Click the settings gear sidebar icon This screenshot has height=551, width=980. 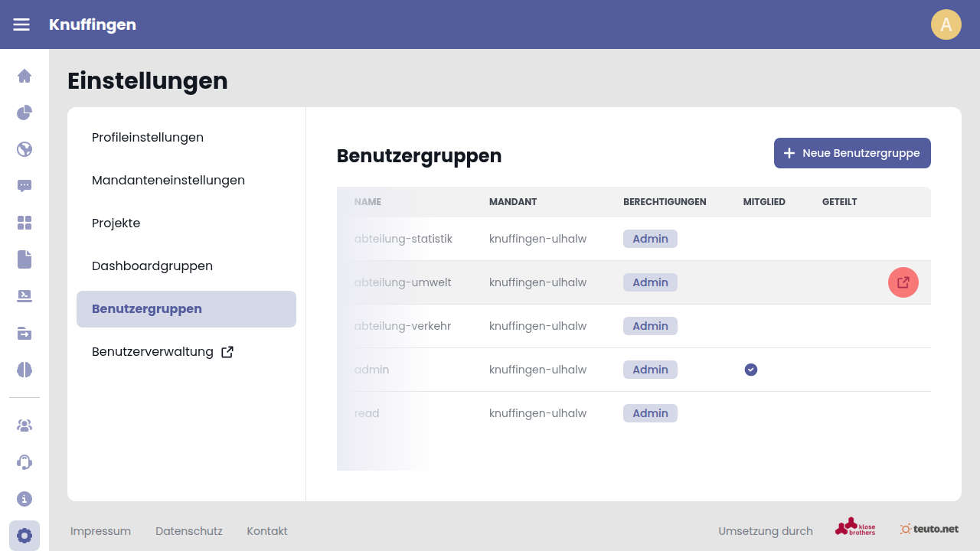pos(24,536)
